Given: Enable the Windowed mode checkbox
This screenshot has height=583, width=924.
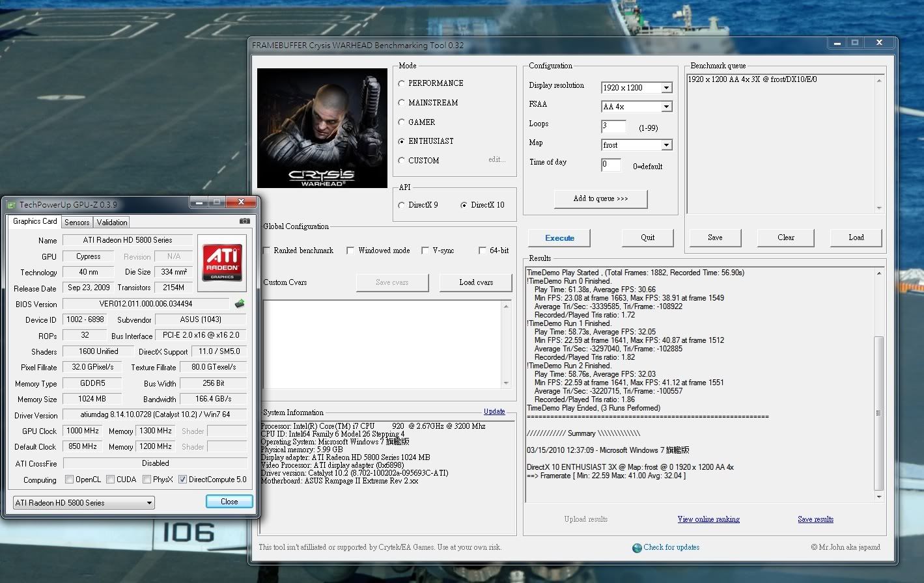Looking at the screenshot, I should coord(350,251).
